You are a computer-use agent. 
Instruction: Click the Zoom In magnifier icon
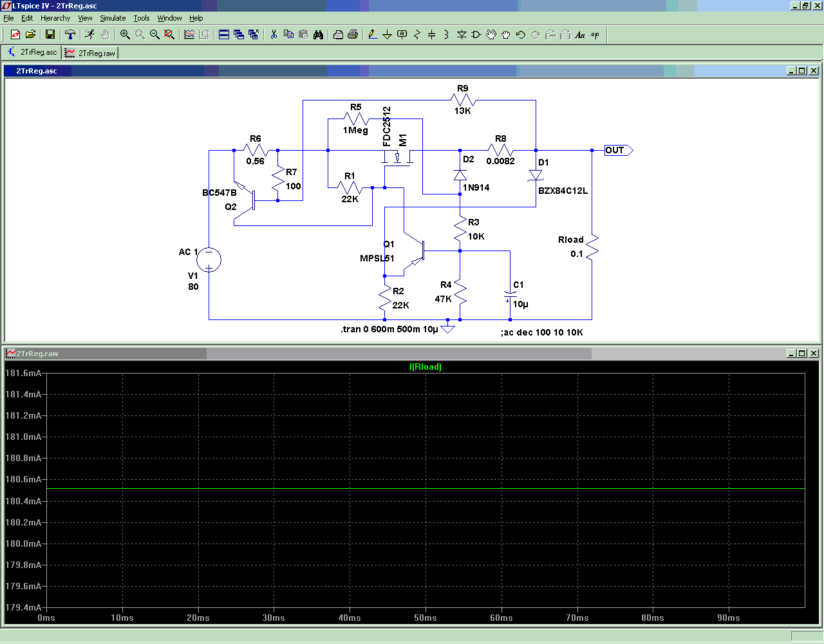[x=125, y=34]
